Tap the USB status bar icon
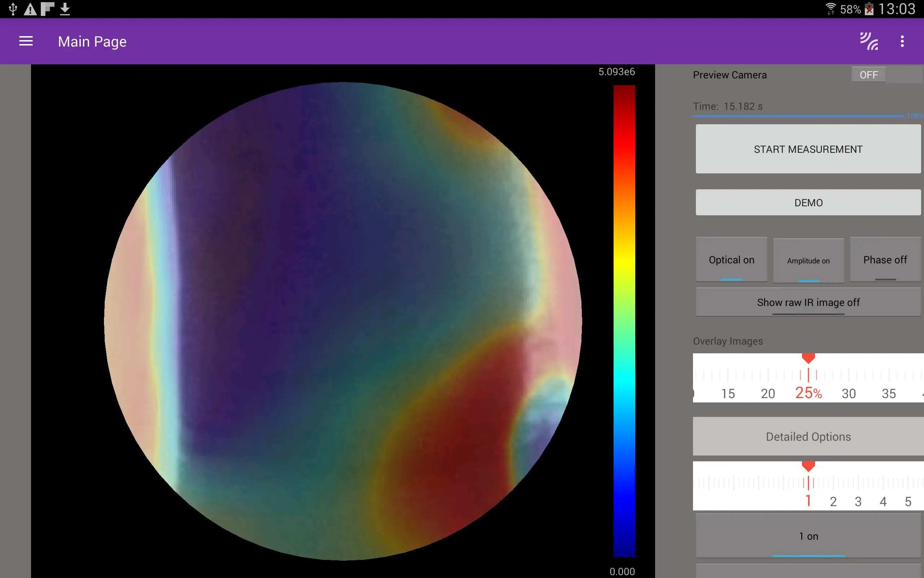Image resolution: width=924 pixels, height=578 pixels. pos(13,9)
